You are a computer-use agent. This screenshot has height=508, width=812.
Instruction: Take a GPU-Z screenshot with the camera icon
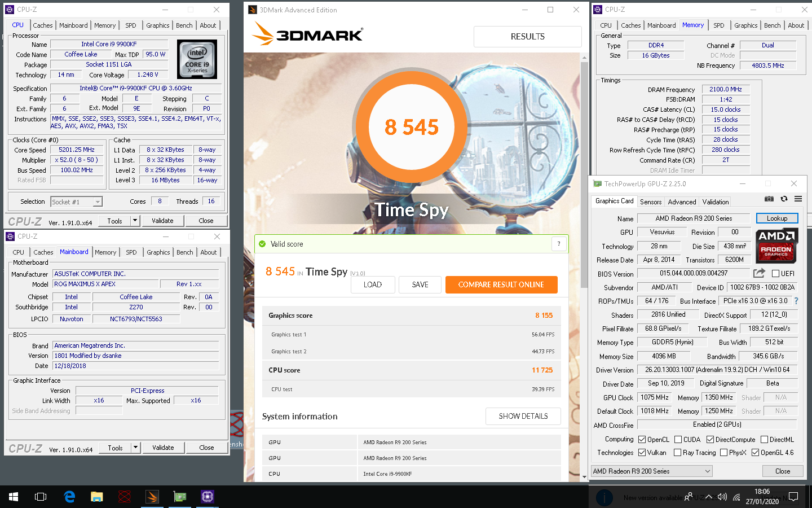[x=769, y=199]
